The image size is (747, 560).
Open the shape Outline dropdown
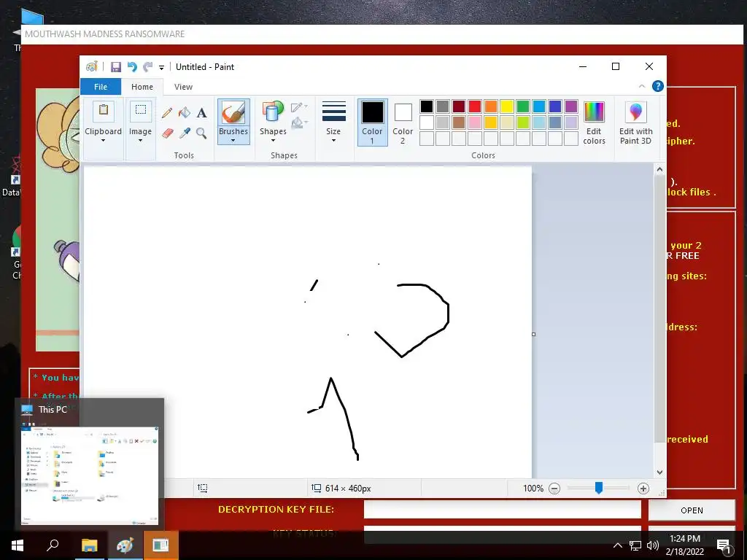299,107
